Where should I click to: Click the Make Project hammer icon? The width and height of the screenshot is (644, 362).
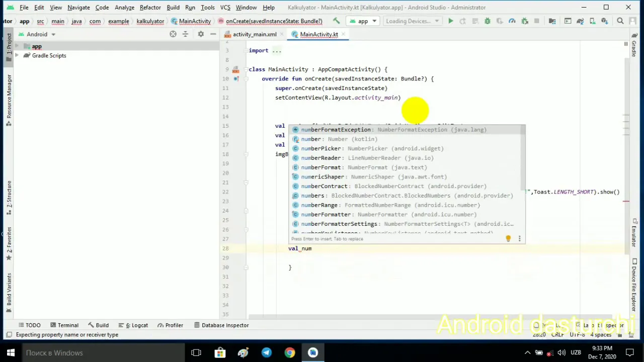pos(336,21)
